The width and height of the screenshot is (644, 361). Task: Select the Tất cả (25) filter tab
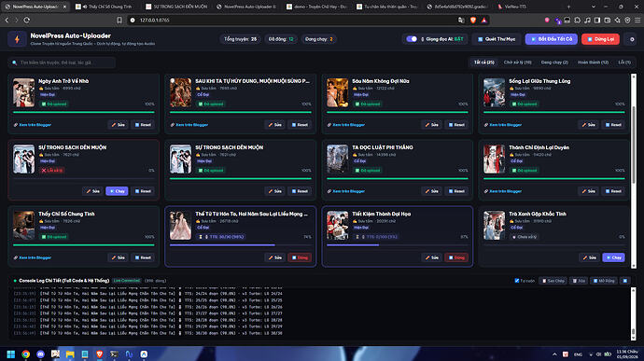(x=483, y=62)
